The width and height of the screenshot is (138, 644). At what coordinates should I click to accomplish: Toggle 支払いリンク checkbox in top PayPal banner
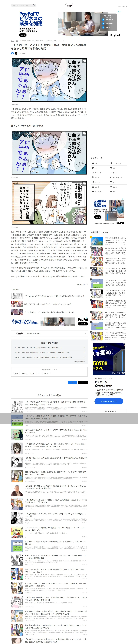pyautogui.click(x=103, y=20)
